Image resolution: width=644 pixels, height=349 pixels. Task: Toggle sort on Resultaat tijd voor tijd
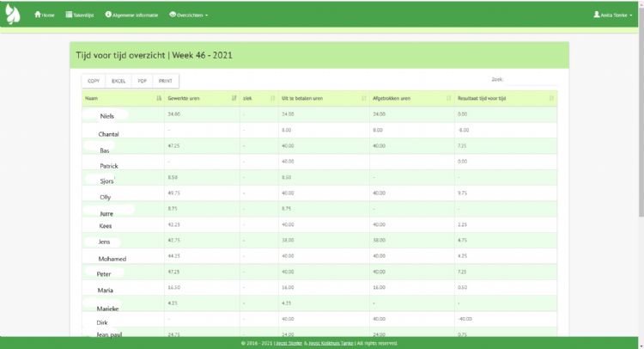coord(551,98)
